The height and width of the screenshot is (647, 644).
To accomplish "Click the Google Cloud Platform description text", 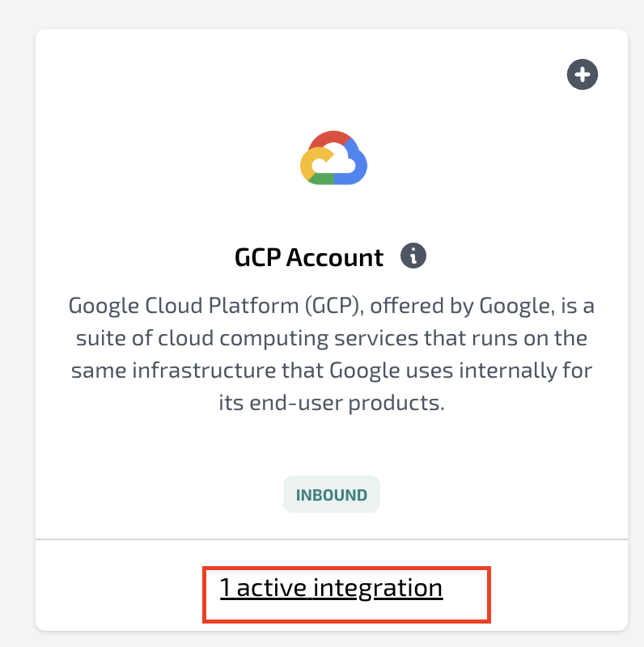I will point(332,354).
